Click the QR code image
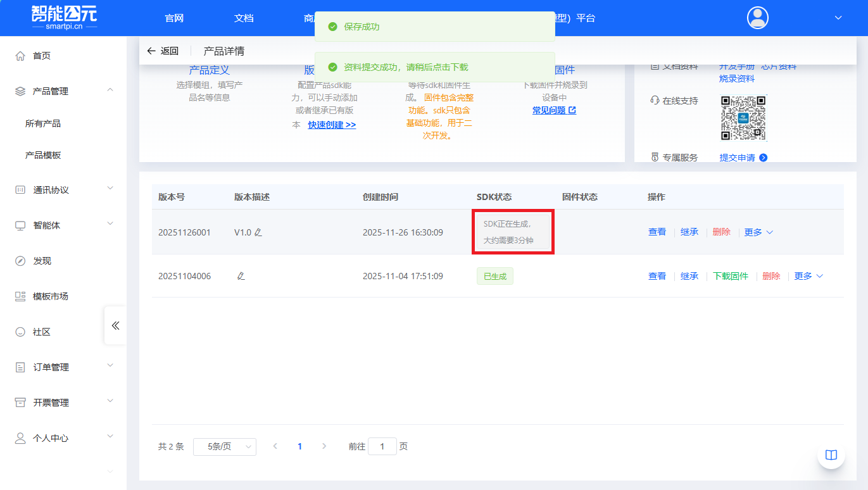The width and height of the screenshot is (868, 490). (x=743, y=118)
